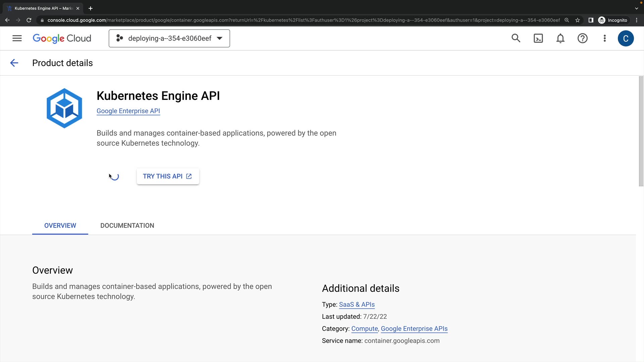Open Chrome's three-dot browser menu
The height and width of the screenshot is (362, 644).
coord(636,20)
